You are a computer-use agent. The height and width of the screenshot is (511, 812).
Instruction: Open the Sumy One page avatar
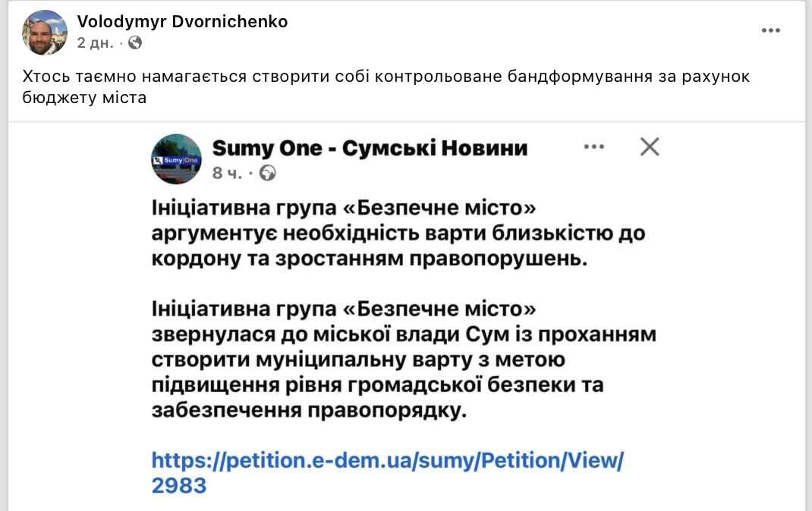[177, 159]
